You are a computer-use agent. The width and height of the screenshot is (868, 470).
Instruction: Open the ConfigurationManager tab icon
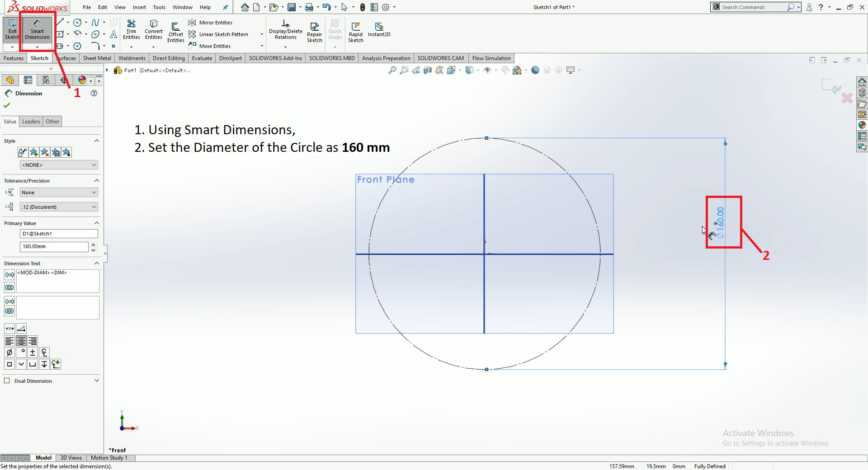(x=46, y=80)
